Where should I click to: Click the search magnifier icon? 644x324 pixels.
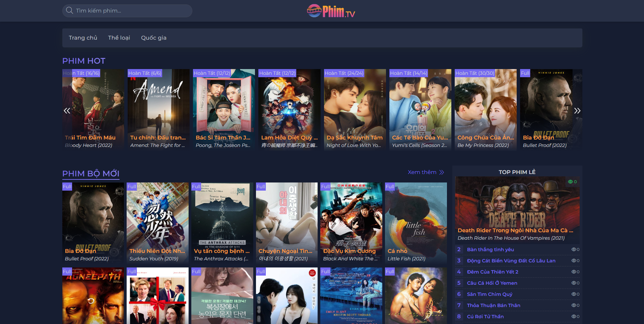coord(69,10)
